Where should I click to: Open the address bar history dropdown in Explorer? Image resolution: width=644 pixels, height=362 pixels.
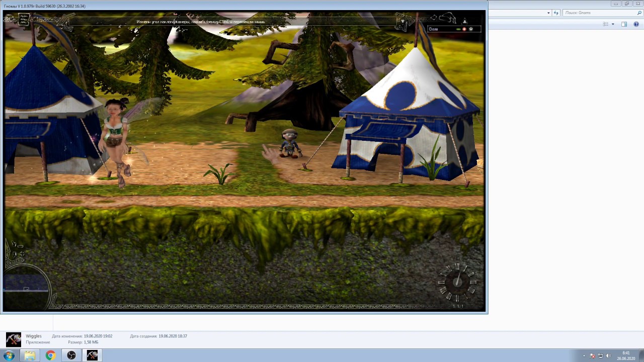548,13
